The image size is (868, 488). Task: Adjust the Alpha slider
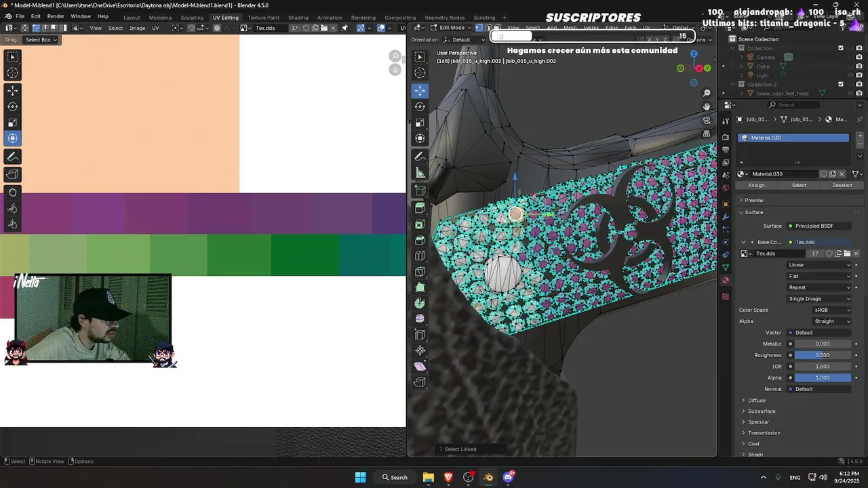823,378
